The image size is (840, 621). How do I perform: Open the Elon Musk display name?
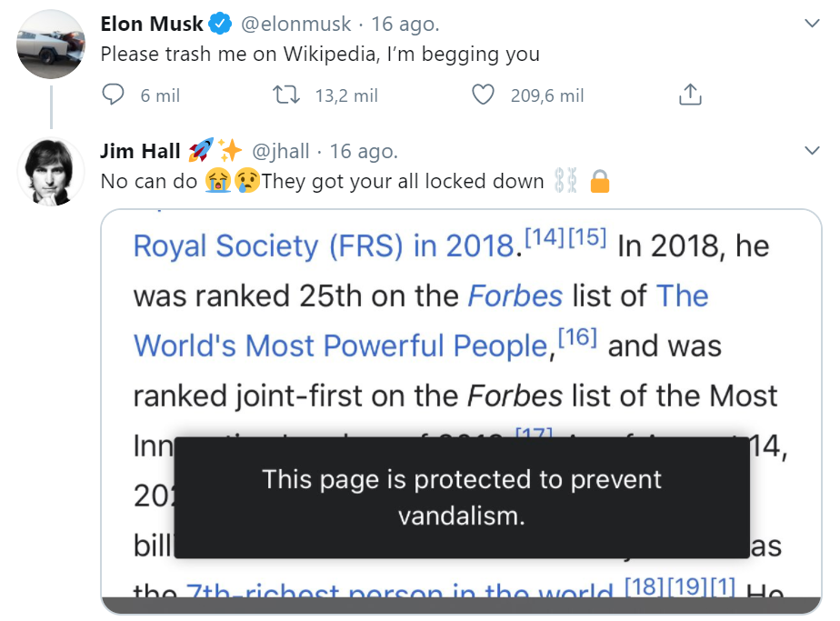(152, 24)
